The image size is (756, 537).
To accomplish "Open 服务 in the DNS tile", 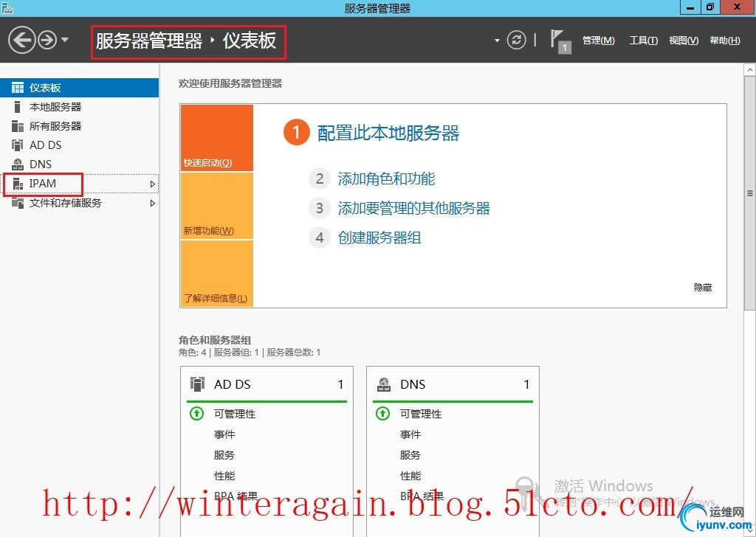I will [x=410, y=455].
